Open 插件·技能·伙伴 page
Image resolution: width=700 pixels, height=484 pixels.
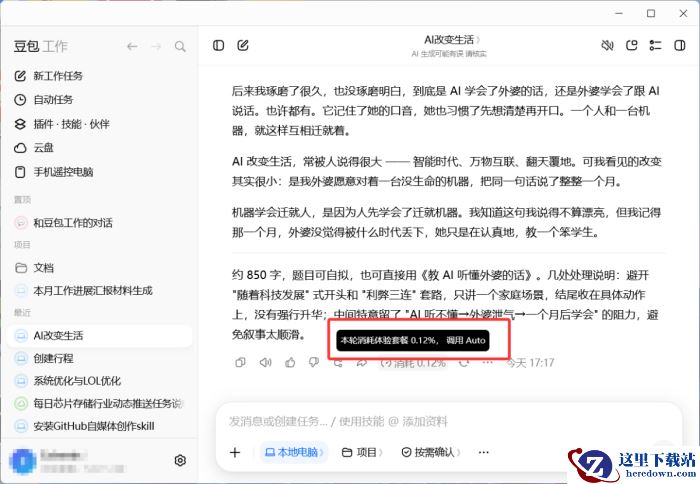point(62,124)
